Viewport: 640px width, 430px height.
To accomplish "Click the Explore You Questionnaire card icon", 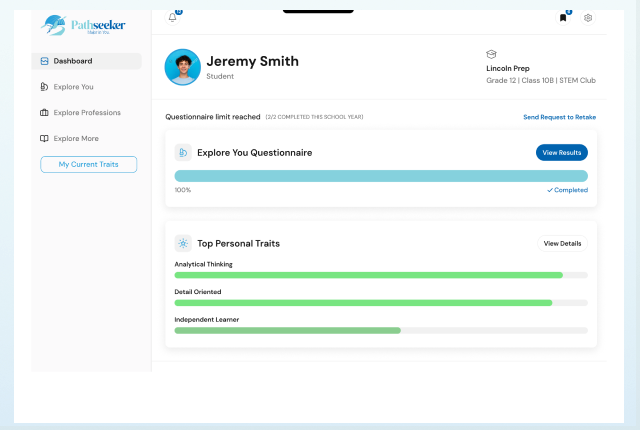I will click(x=183, y=153).
